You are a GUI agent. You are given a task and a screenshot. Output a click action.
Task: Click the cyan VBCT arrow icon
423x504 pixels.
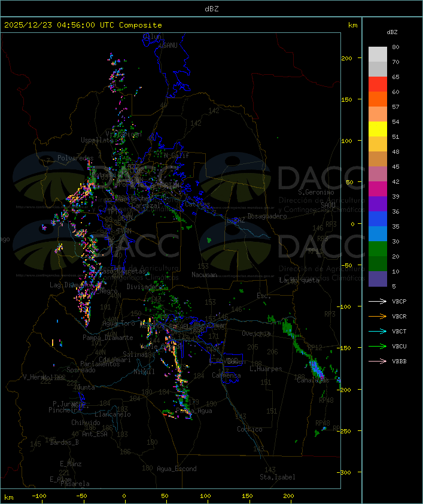coord(378,331)
